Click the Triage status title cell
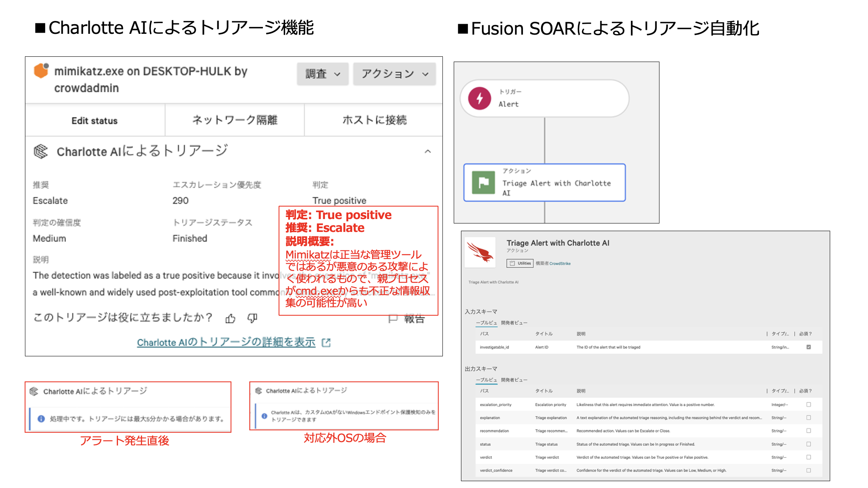The width and height of the screenshot is (868, 488). [x=546, y=444]
